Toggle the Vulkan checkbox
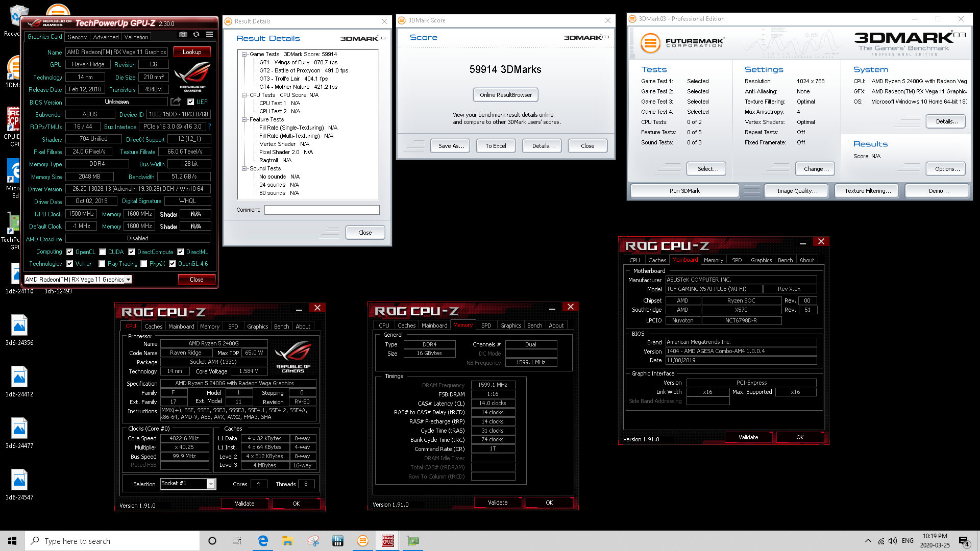This screenshot has height=551, width=980. (70, 264)
